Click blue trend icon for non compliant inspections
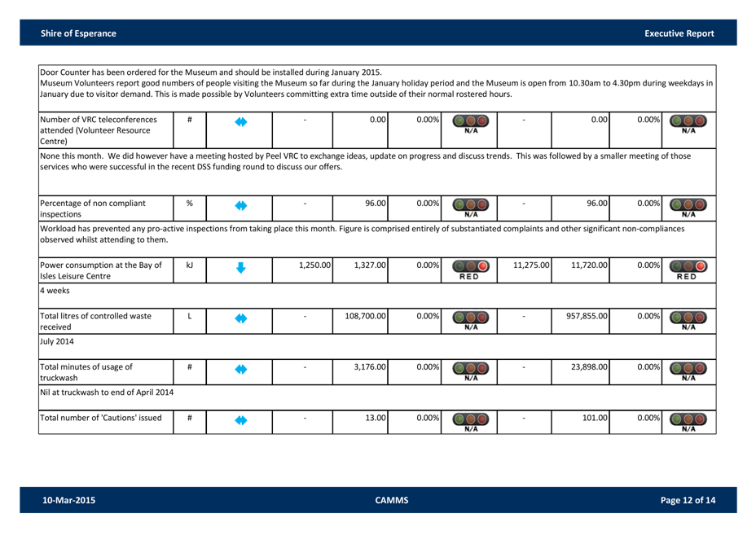756x535 pixels. click(x=240, y=205)
